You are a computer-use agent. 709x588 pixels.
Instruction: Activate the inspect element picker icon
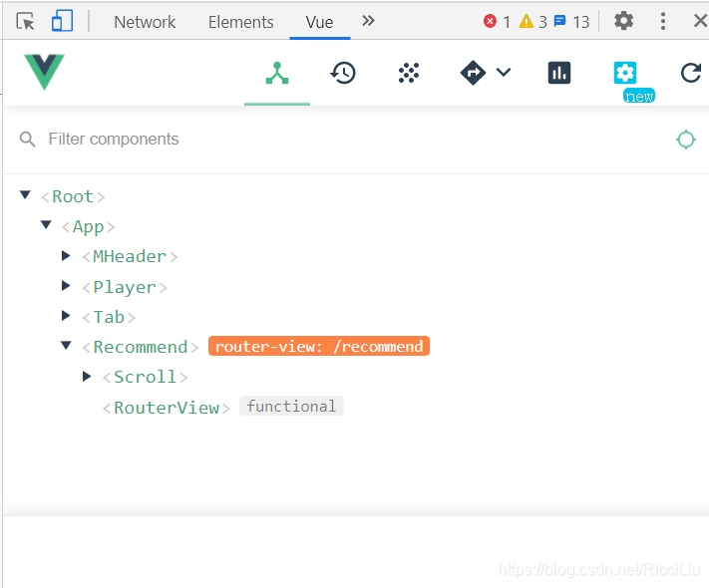pyautogui.click(x=25, y=21)
